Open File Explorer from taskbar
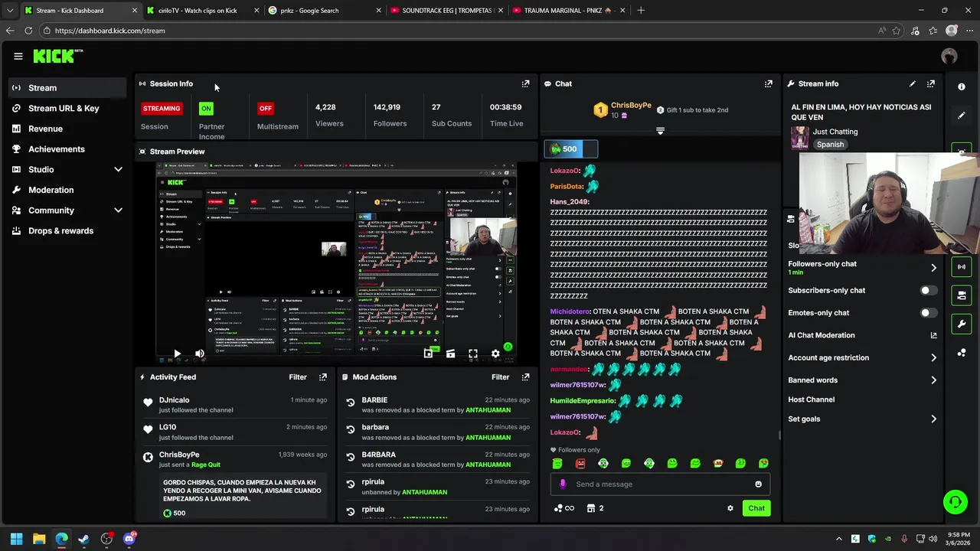980x551 pixels. (x=39, y=539)
